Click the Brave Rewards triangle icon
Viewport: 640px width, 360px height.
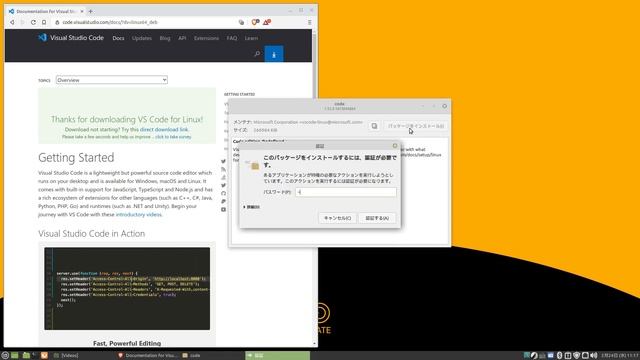coord(267,22)
